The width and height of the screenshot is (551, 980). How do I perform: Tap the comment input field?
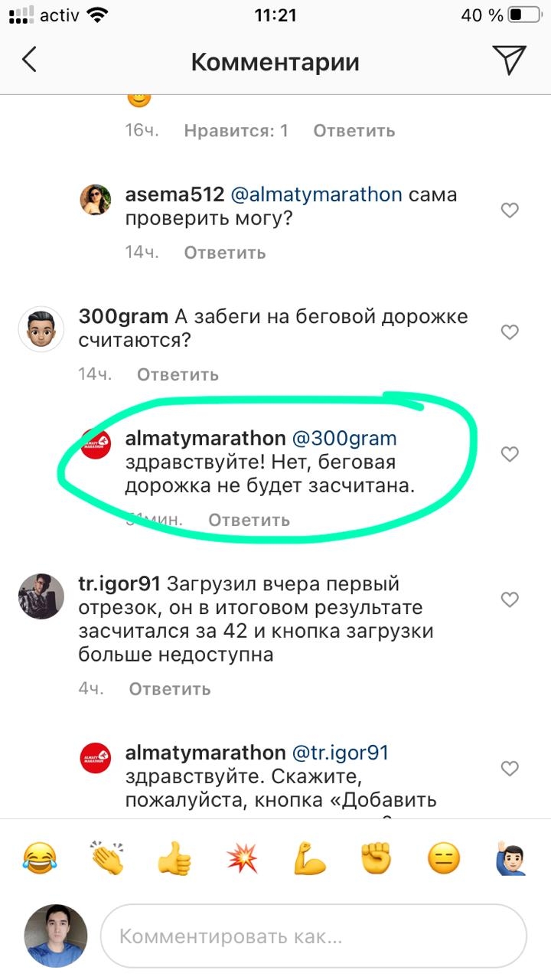tap(314, 936)
